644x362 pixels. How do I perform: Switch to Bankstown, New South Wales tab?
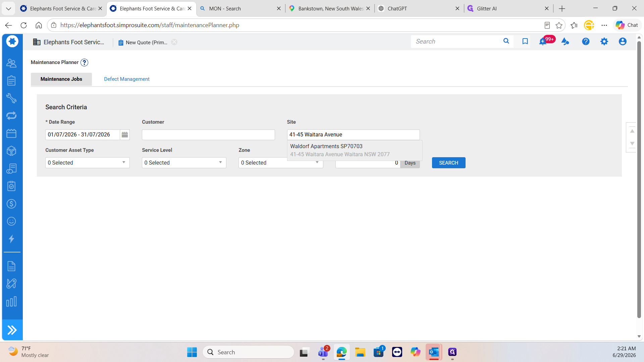(330, 9)
